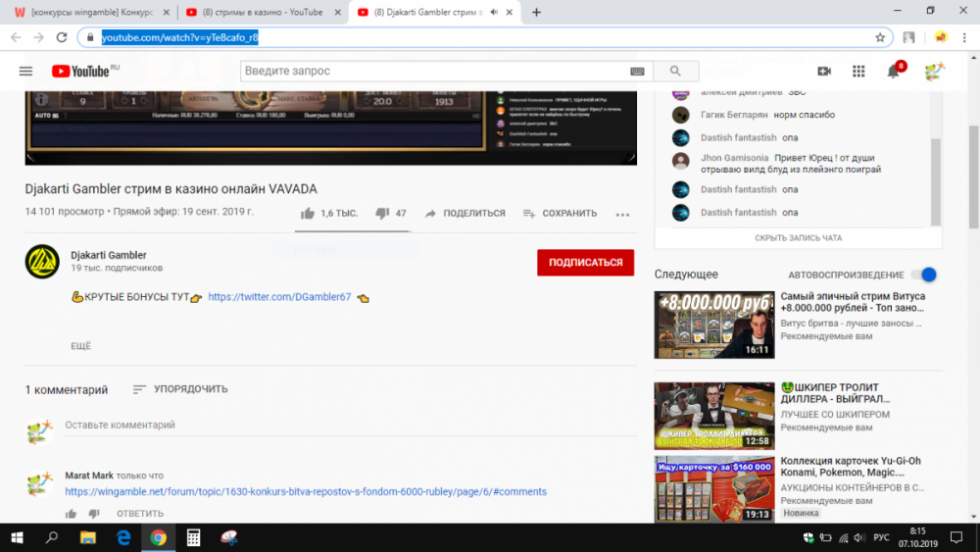Open the three-dots more actions menu
Image resolution: width=980 pixels, height=552 pixels.
click(622, 214)
